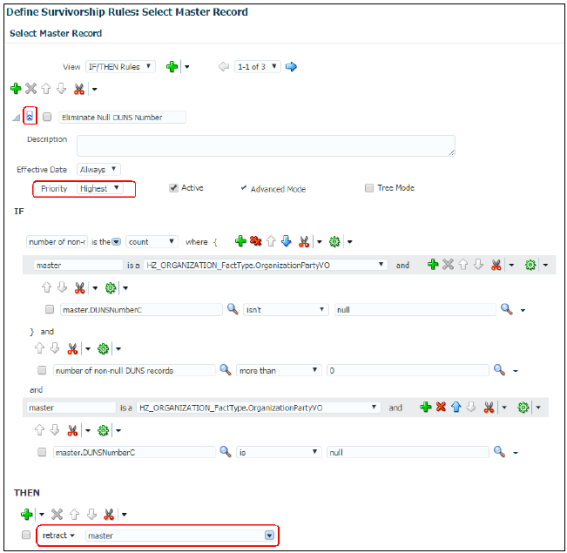
Task: Add rule using top-left green plus icon
Action: tap(16, 88)
